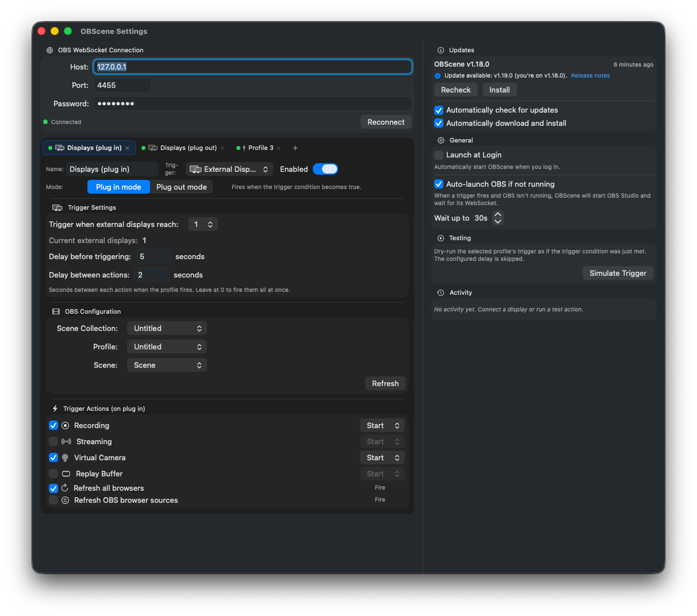Open the Scene Collection dropdown
The height and width of the screenshot is (616, 697).
pos(167,328)
